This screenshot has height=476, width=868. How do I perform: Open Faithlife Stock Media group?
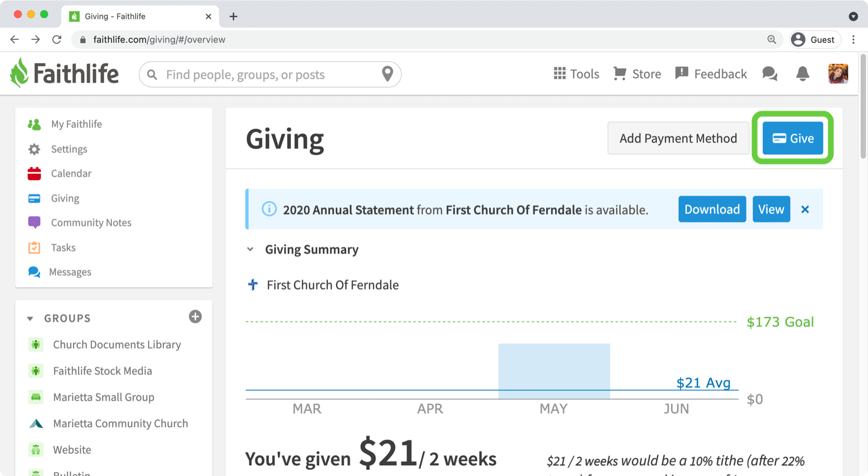point(103,371)
